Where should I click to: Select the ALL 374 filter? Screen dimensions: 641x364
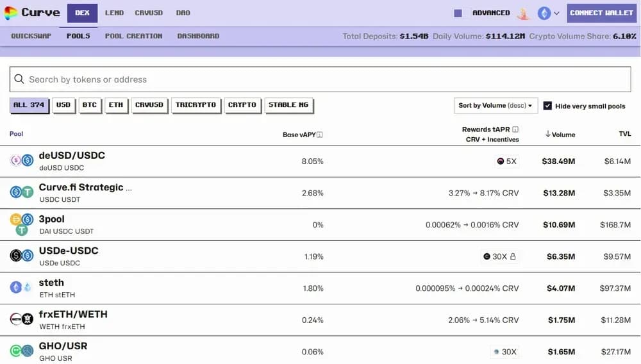[x=29, y=105]
